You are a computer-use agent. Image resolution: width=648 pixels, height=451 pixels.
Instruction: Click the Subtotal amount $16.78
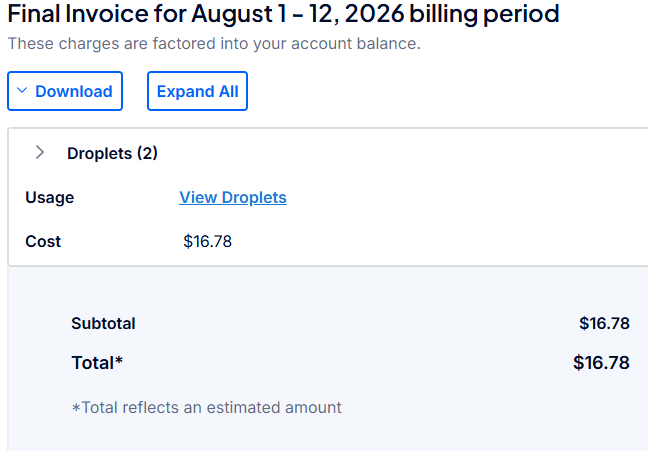(x=604, y=323)
